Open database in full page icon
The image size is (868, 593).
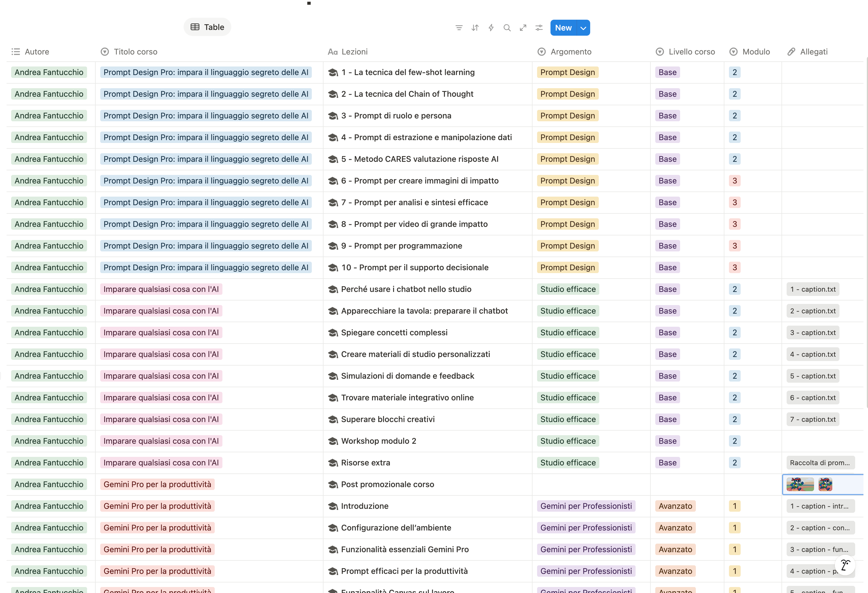[x=523, y=28]
